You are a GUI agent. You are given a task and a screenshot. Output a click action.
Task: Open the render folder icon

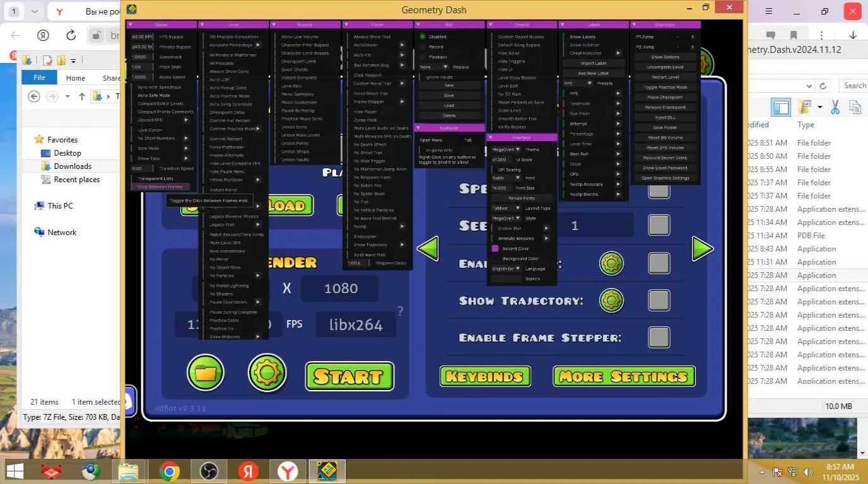click(206, 372)
